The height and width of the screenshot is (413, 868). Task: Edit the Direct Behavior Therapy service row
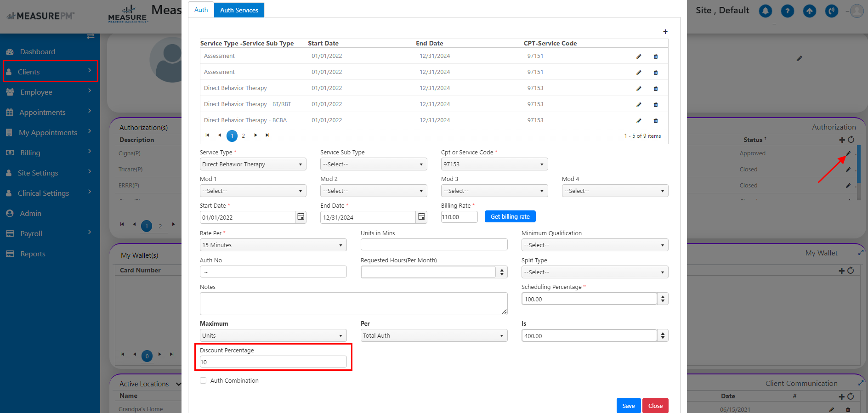point(639,89)
